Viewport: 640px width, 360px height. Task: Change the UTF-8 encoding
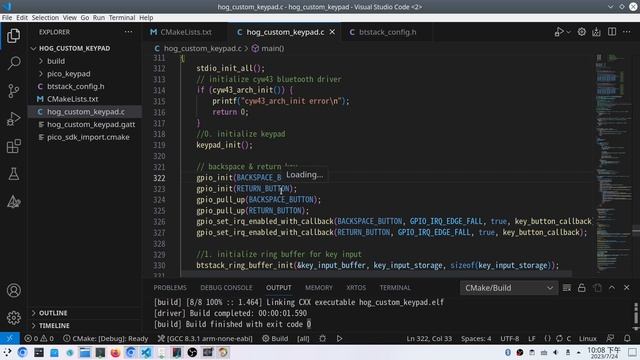[509, 338]
